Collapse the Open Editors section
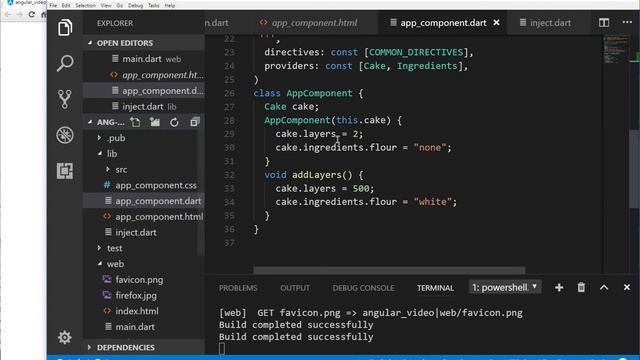 coord(90,43)
